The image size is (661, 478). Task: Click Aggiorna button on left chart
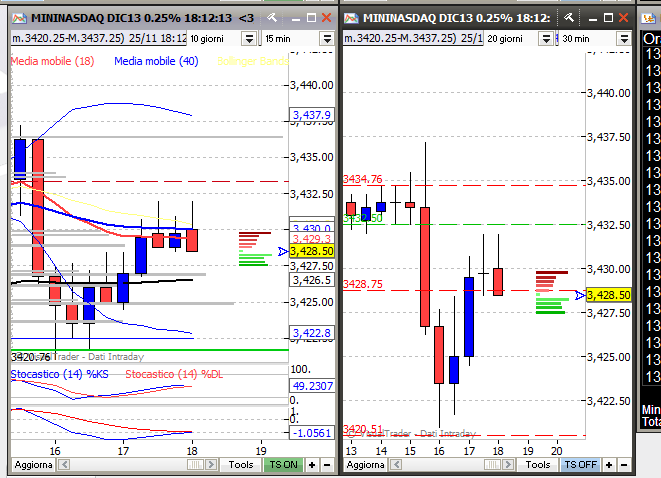point(34,465)
